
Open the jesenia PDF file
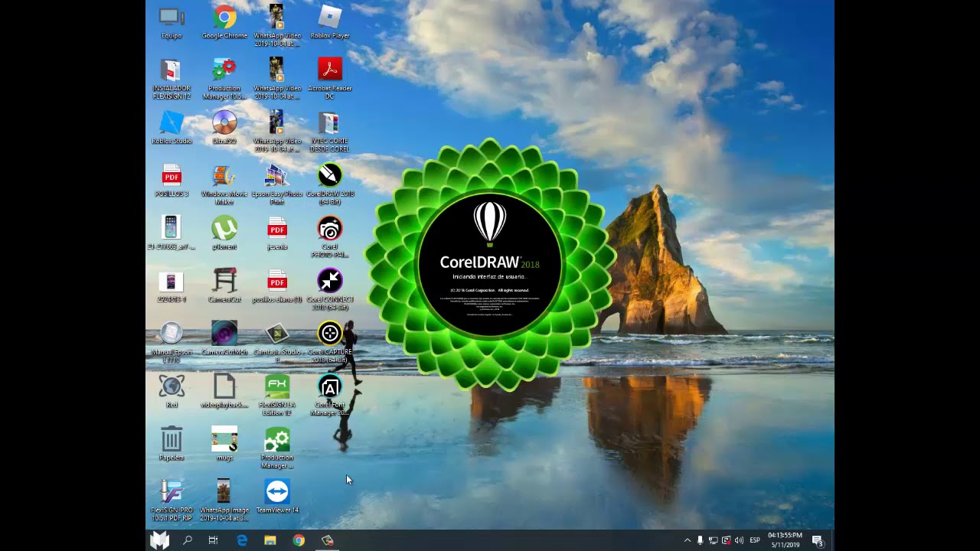pyautogui.click(x=277, y=233)
